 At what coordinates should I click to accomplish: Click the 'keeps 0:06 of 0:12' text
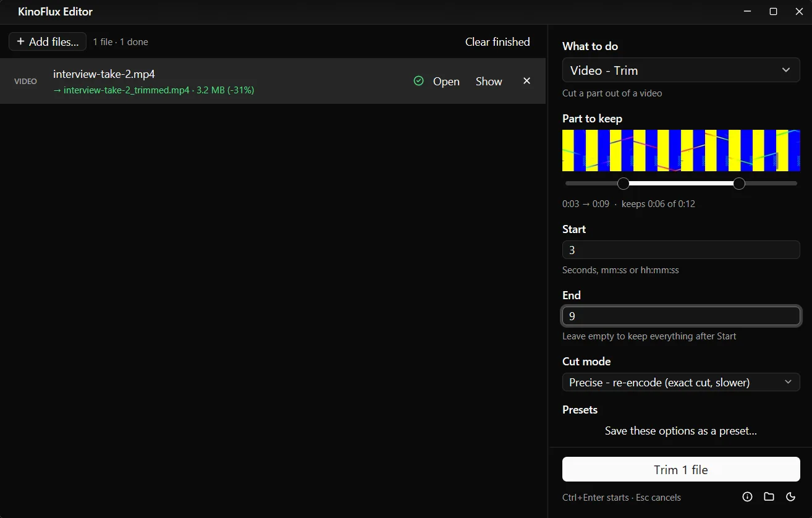click(658, 204)
